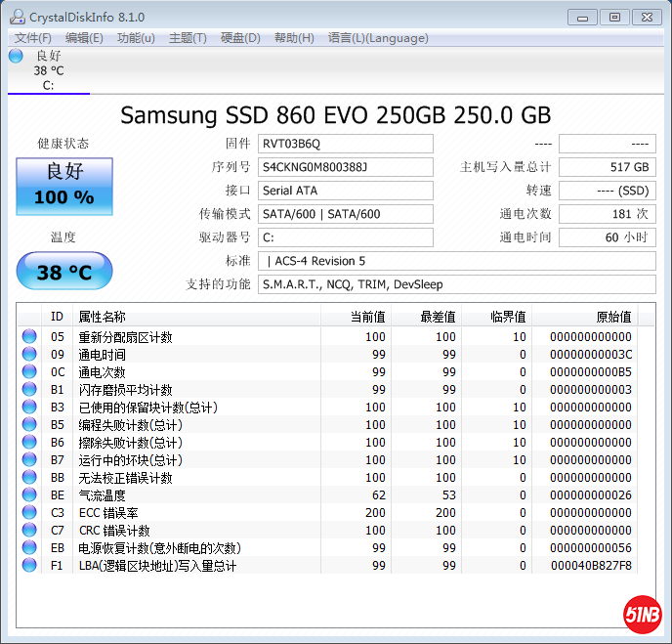The width and height of the screenshot is (672, 644).
Task: Click status orb for ECC 错误率 row
Action: coord(29,513)
